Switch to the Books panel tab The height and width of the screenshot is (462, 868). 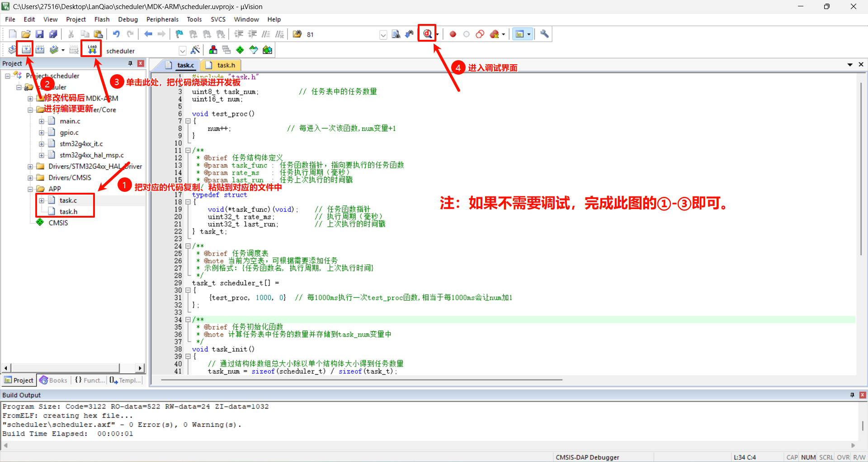coord(54,380)
